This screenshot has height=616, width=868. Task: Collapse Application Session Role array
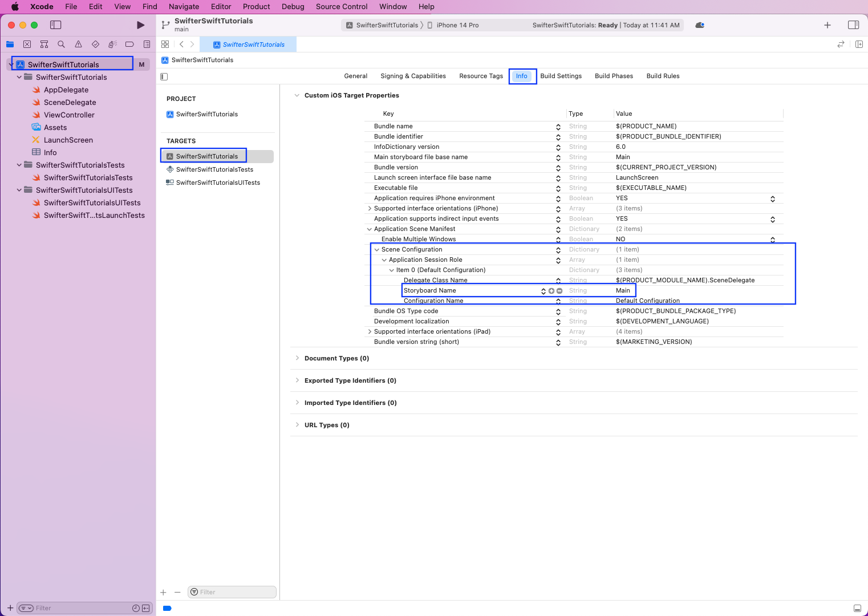(384, 260)
